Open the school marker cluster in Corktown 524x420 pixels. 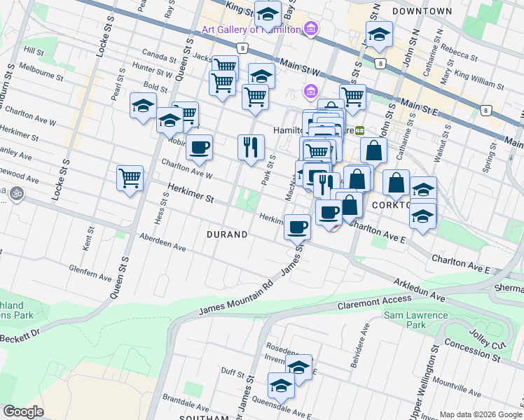point(422,217)
